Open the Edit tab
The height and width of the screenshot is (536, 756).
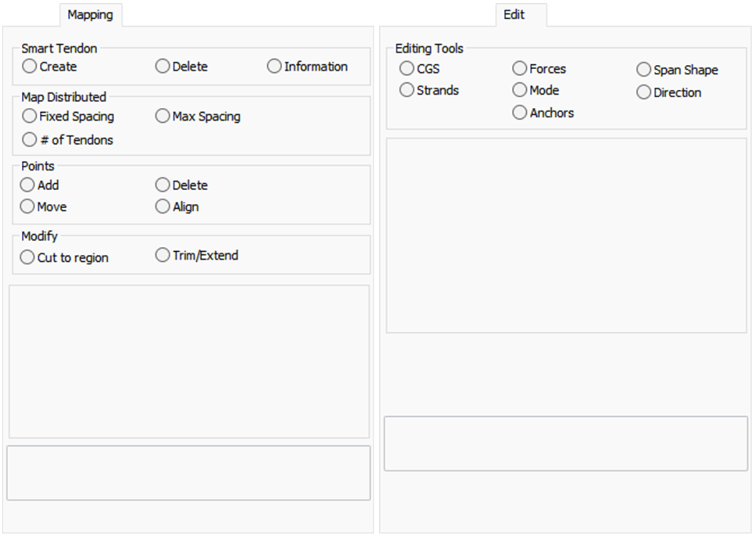coord(514,15)
